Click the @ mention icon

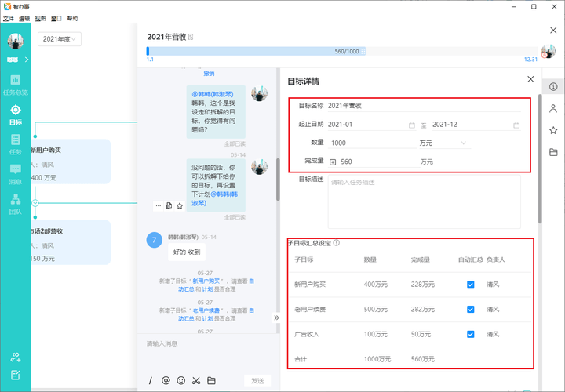point(166,380)
